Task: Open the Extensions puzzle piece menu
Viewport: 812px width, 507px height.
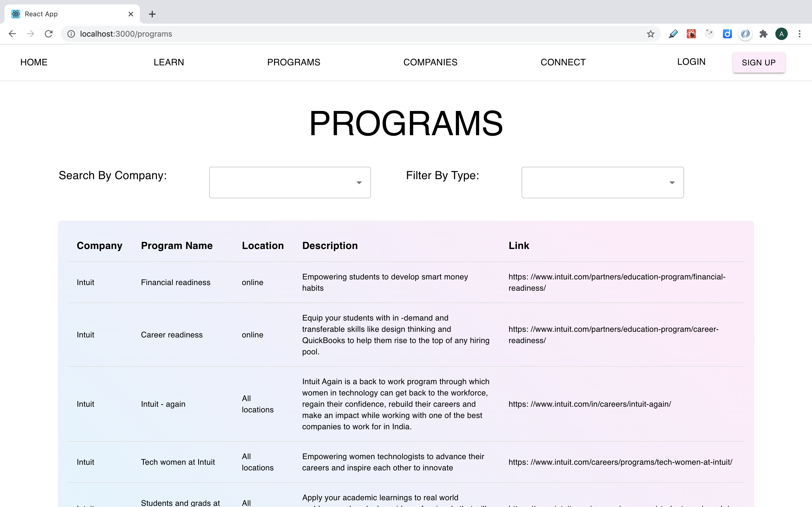Action: [763, 34]
